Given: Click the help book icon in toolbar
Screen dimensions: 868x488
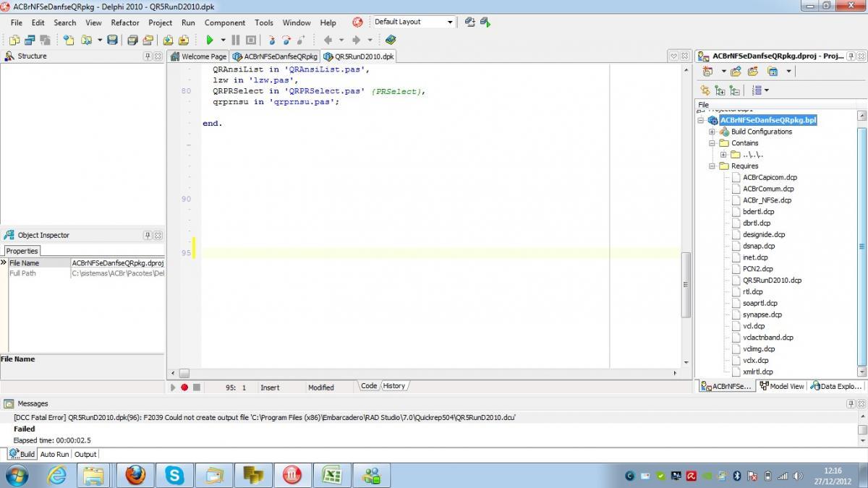Looking at the screenshot, I should click(x=391, y=40).
